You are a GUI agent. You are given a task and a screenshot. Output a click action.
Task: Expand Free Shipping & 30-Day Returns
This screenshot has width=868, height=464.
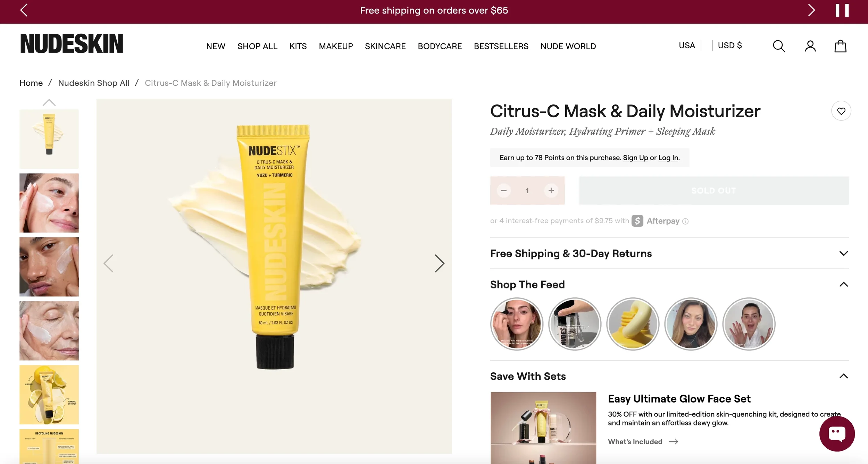tap(669, 253)
